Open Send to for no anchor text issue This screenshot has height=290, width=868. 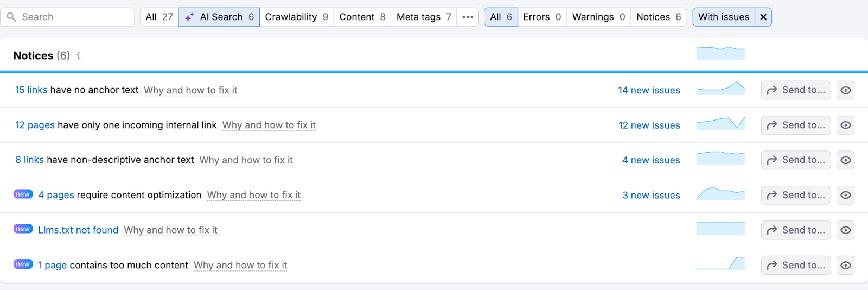point(795,90)
